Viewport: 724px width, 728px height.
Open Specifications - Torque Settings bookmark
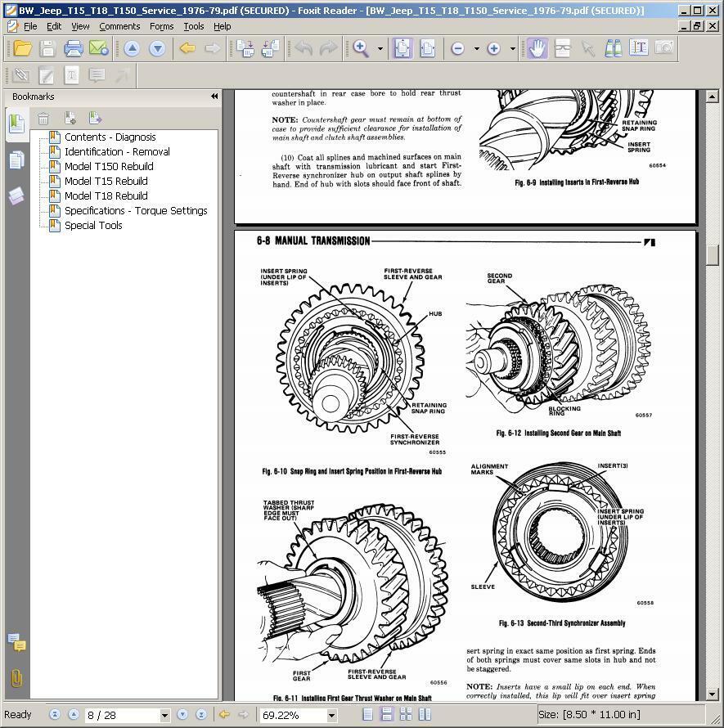click(136, 210)
